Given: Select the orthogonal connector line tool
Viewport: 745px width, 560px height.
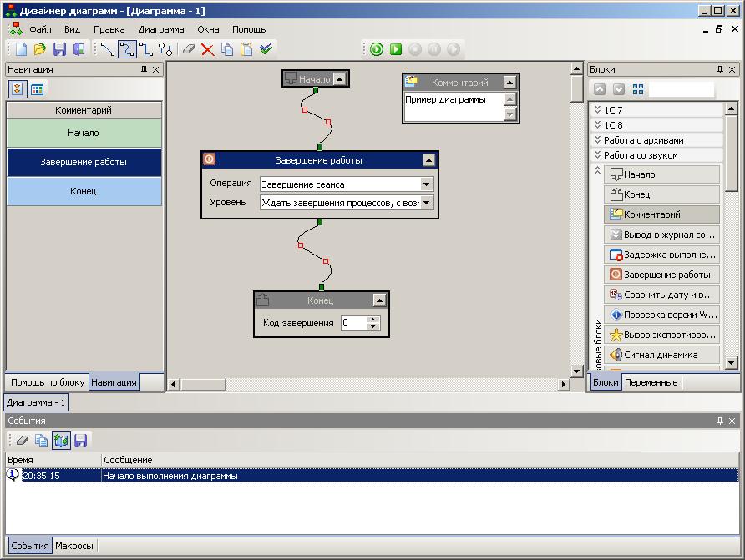Looking at the screenshot, I should click(x=146, y=49).
